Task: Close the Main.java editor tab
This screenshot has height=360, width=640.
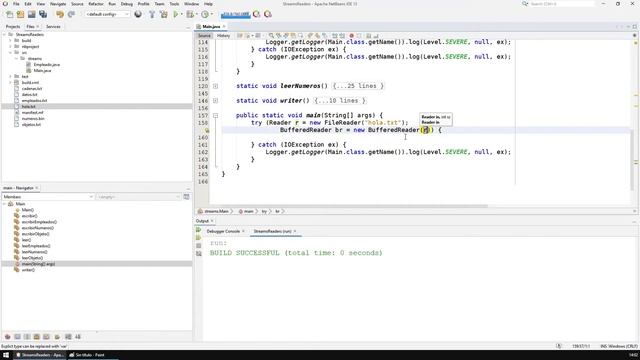Action: point(224,27)
